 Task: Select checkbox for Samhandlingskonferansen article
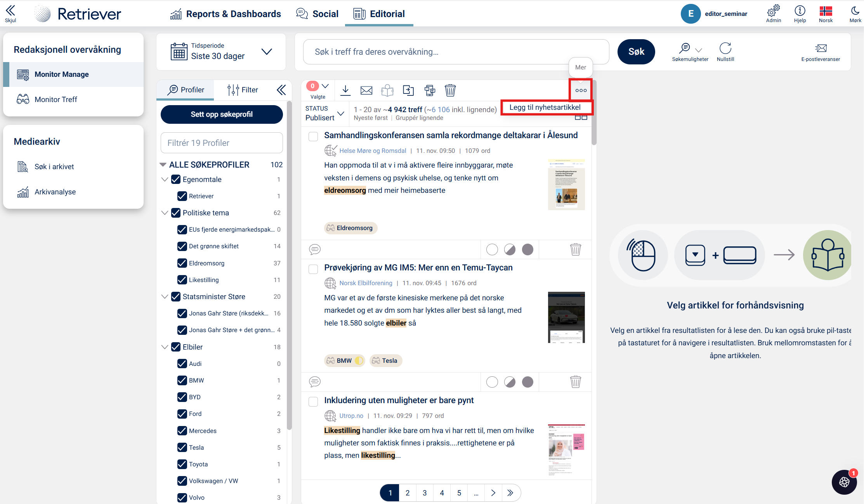[313, 137]
